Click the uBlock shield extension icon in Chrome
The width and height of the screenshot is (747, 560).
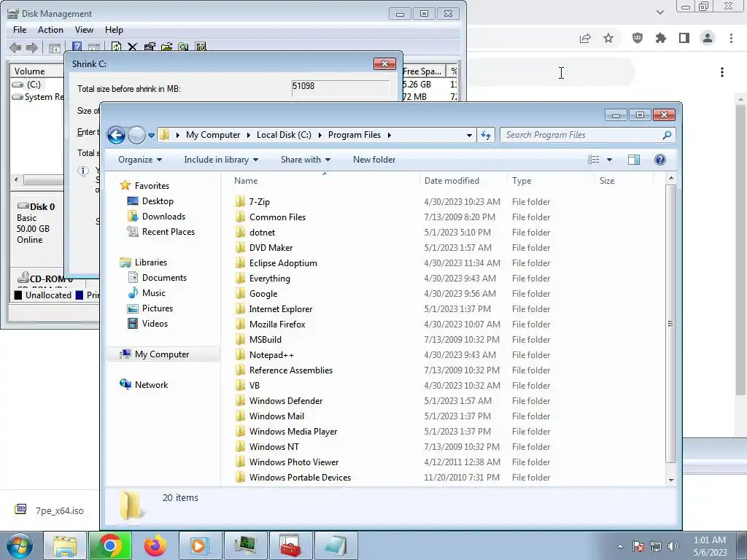tap(638, 38)
